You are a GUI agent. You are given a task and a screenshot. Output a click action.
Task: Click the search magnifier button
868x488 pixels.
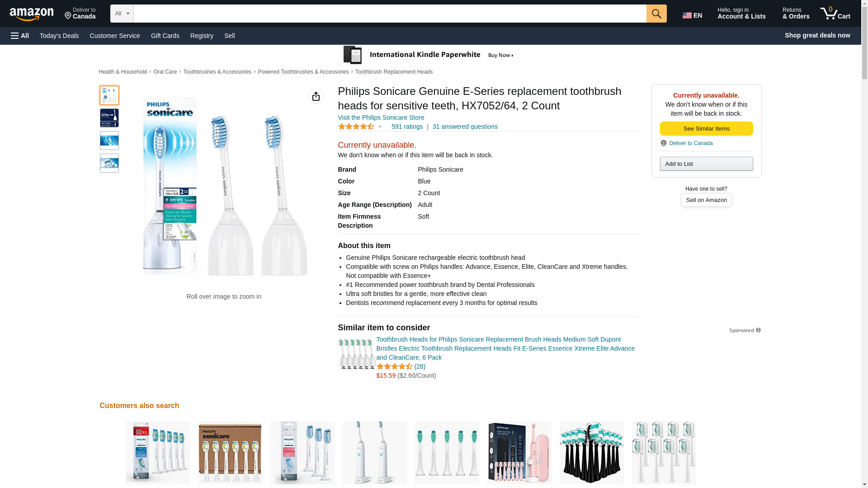coord(656,14)
